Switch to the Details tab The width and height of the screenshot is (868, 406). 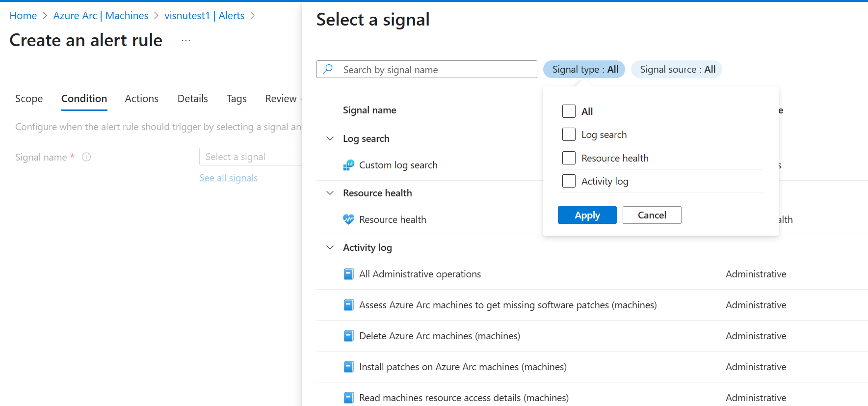click(x=193, y=99)
